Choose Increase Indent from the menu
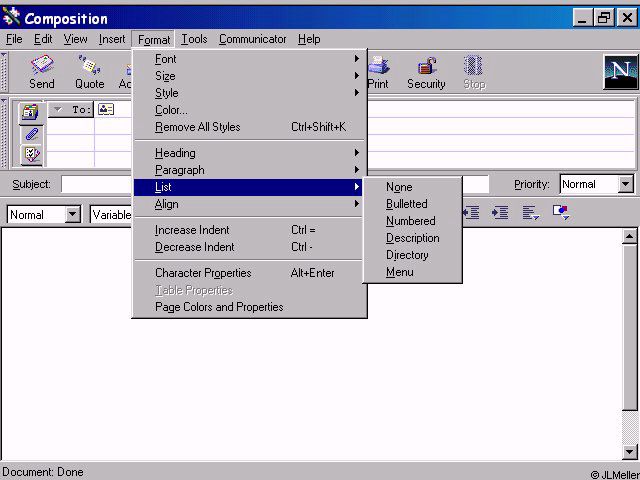 coord(250,230)
